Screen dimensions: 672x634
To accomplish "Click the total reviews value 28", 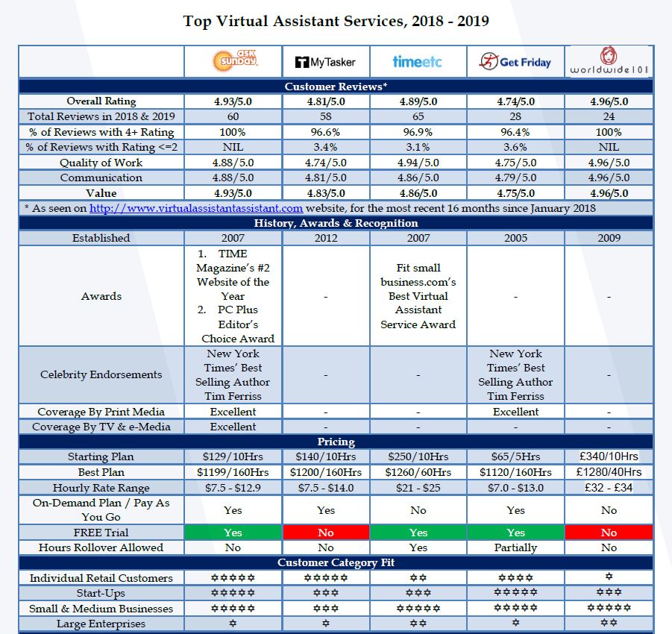I will click(515, 116).
